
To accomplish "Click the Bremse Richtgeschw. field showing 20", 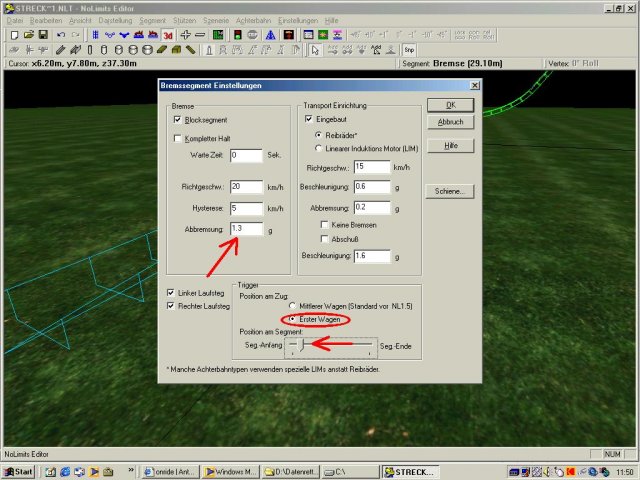I will pyautogui.click(x=246, y=187).
